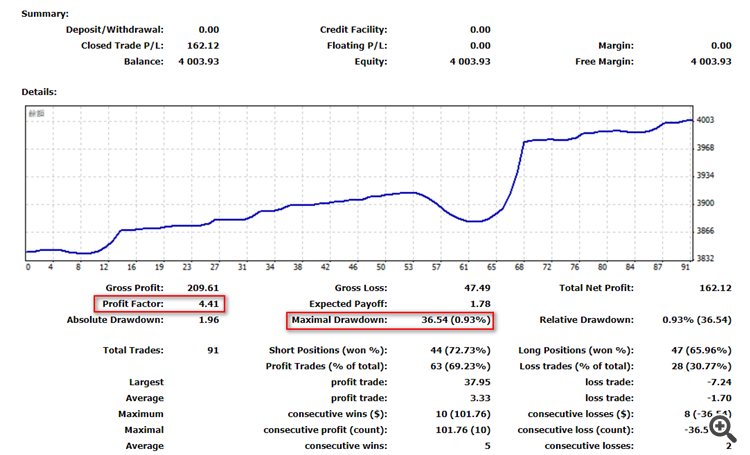Click the Margin value 0.00
The width and height of the screenshot is (750, 455).
point(721,45)
